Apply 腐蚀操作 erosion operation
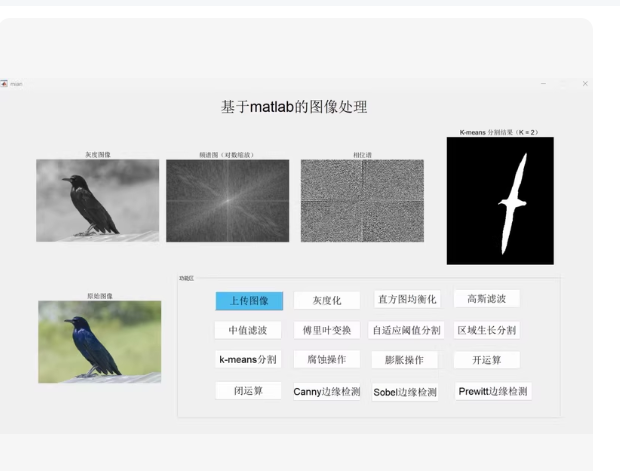 click(327, 359)
